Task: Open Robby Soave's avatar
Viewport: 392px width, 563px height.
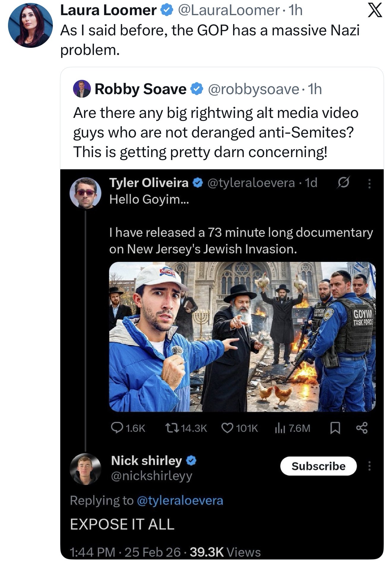Action: click(x=82, y=89)
